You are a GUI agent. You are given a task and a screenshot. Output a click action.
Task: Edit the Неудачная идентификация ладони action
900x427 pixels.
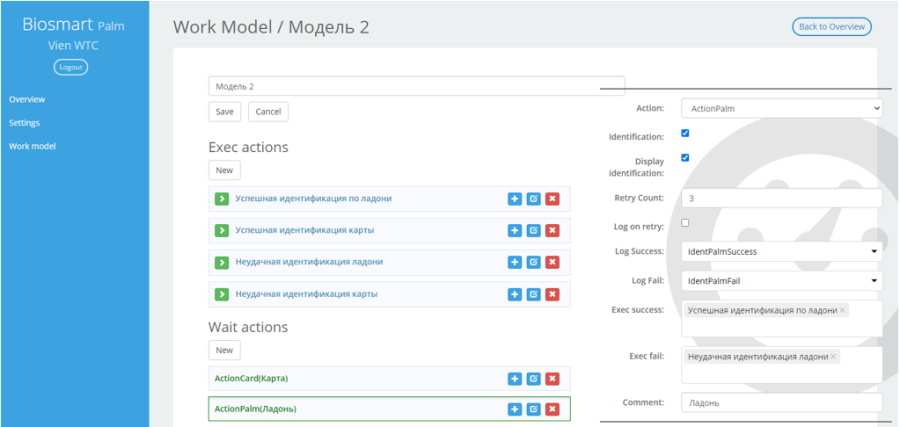534,262
